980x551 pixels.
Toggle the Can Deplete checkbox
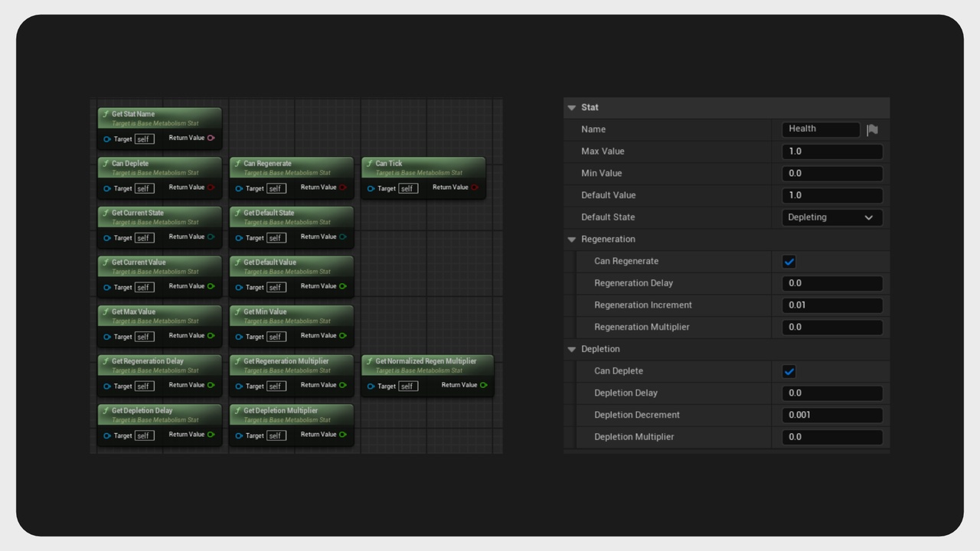coord(789,371)
